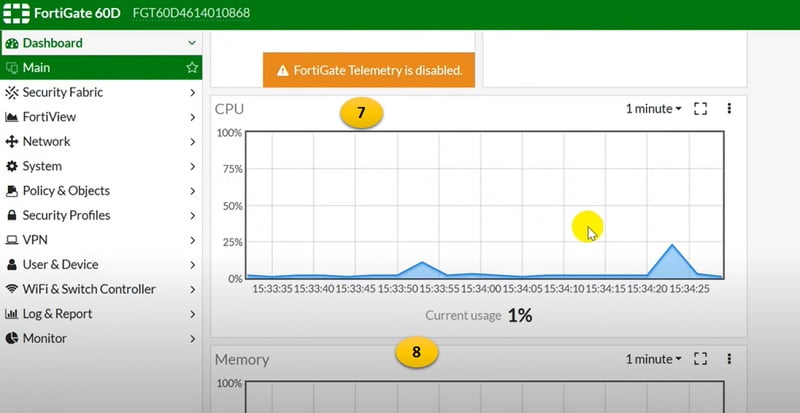Open the VPN menu
The image size is (800, 413).
(101, 240)
